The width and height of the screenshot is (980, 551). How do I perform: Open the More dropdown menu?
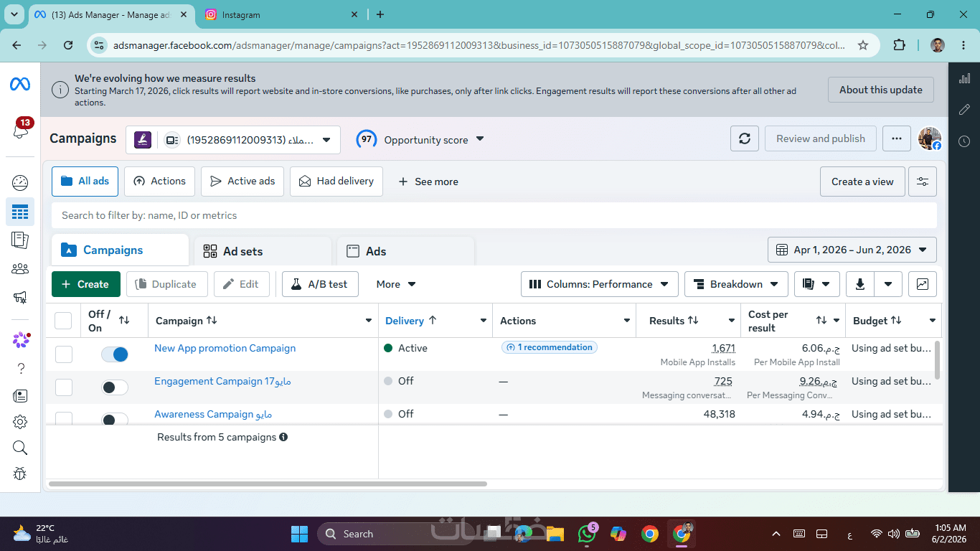click(396, 284)
